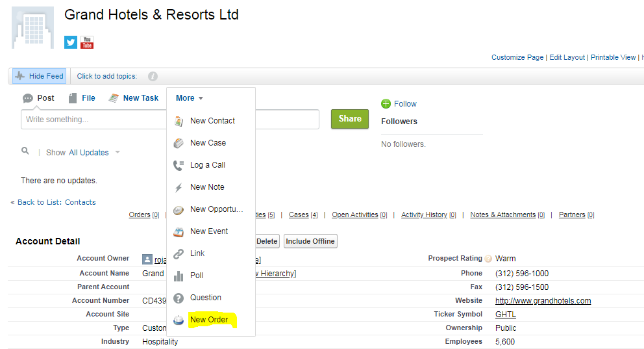Viewport: 644px width, 349px height.
Task: Open the Edit Layout link
Action: 567,58
